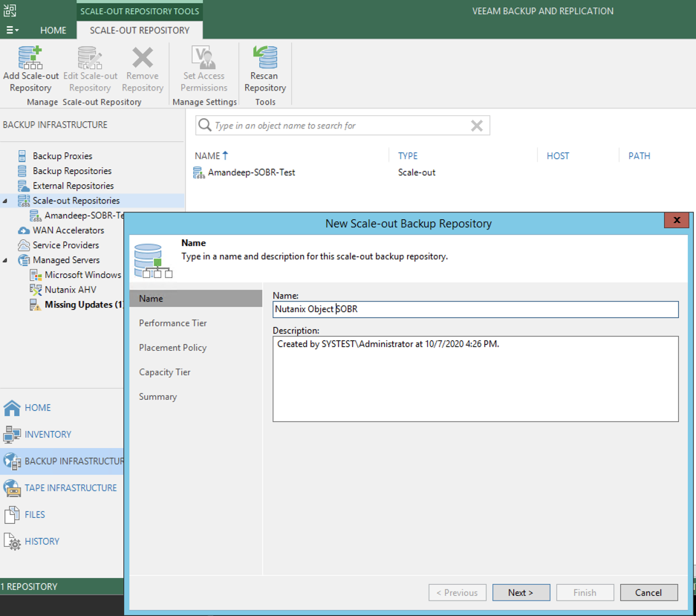Collapse the Managed Servers node arrow
This screenshot has height=616, width=696.
5,260
